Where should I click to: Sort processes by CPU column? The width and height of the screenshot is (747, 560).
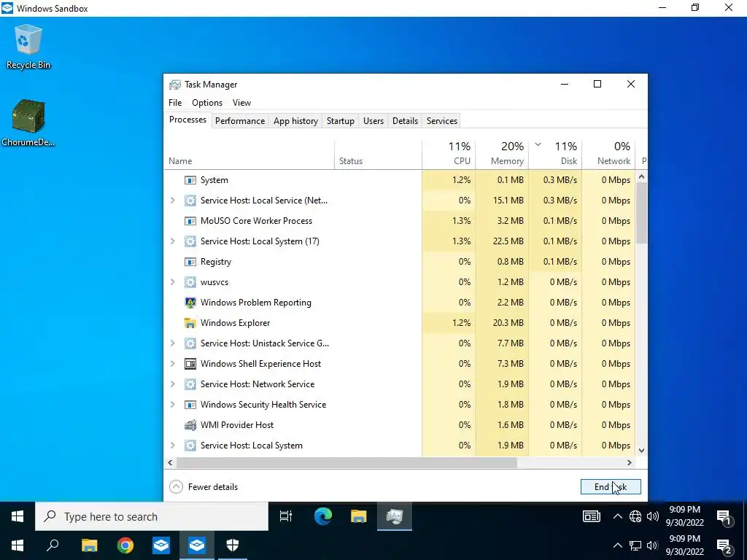point(449,154)
